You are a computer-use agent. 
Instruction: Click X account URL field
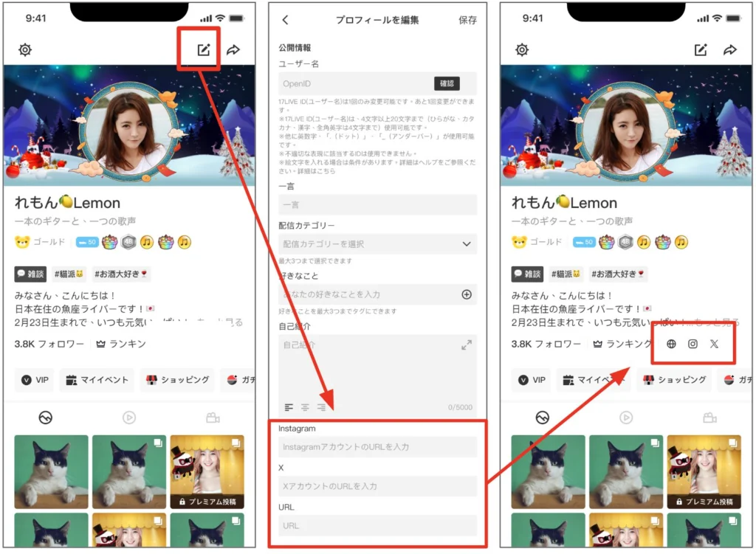[x=377, y=486]
